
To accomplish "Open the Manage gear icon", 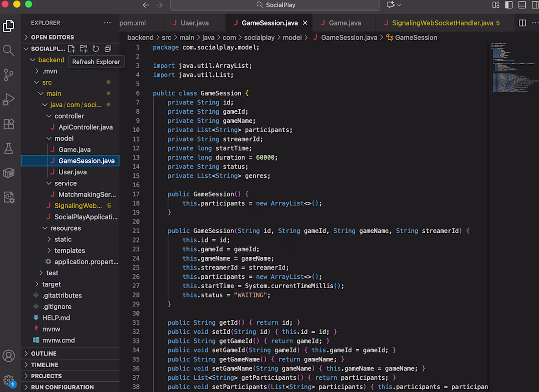I will point(9,381).
